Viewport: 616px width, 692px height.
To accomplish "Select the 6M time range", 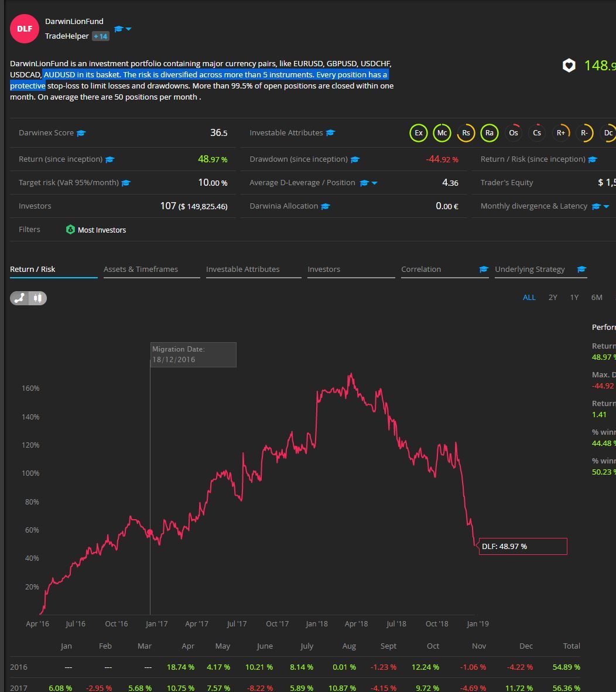I will click(597, 298).
